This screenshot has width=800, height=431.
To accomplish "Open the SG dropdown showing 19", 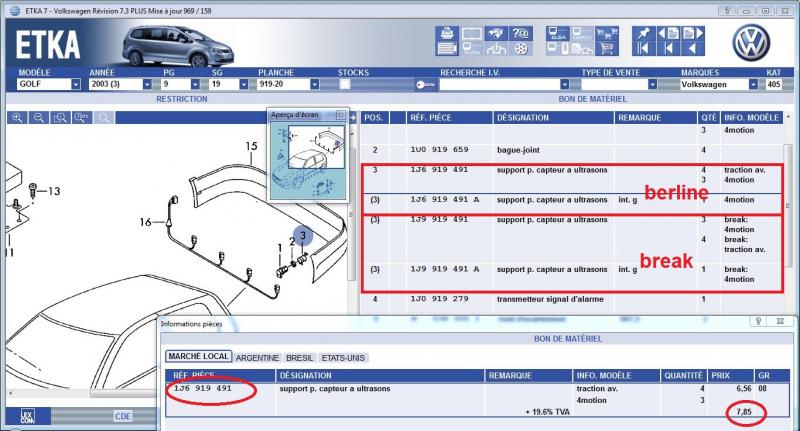I will coord(243,84).
